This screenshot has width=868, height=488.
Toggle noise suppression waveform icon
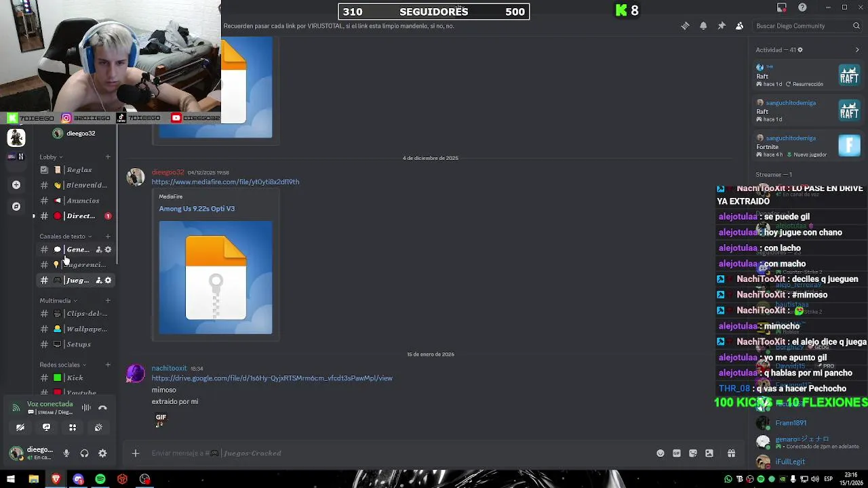tap(86, 407)
